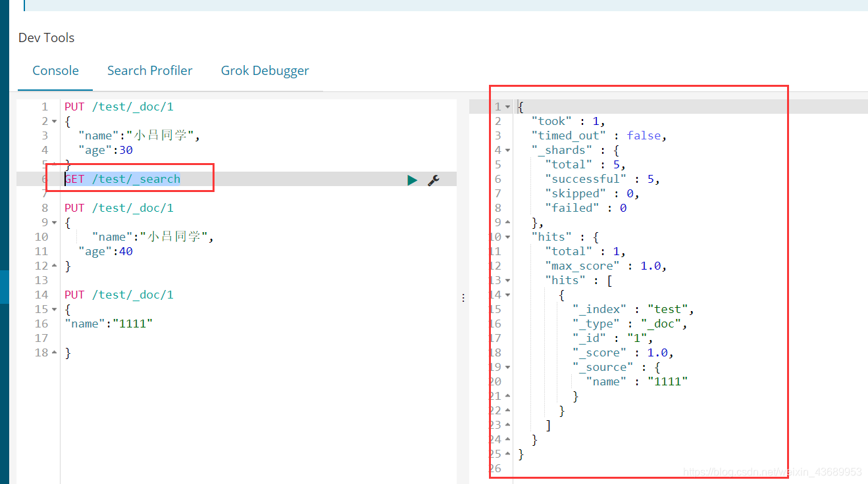Click the "_id" : "1" response line
868x484 pixels.
613,338
